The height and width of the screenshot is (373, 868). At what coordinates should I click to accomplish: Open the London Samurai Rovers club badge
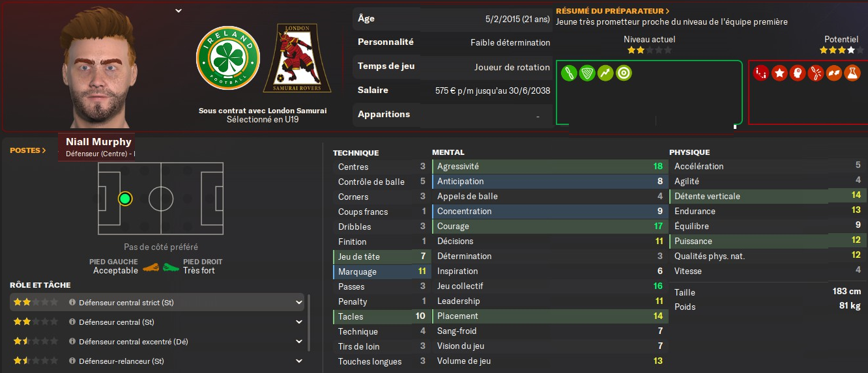pos(297,59)
